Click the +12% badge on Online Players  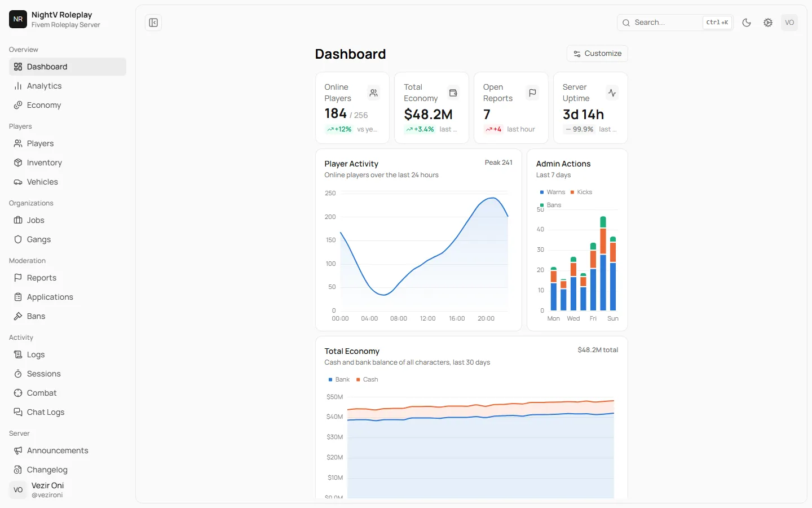click(339, 129)
